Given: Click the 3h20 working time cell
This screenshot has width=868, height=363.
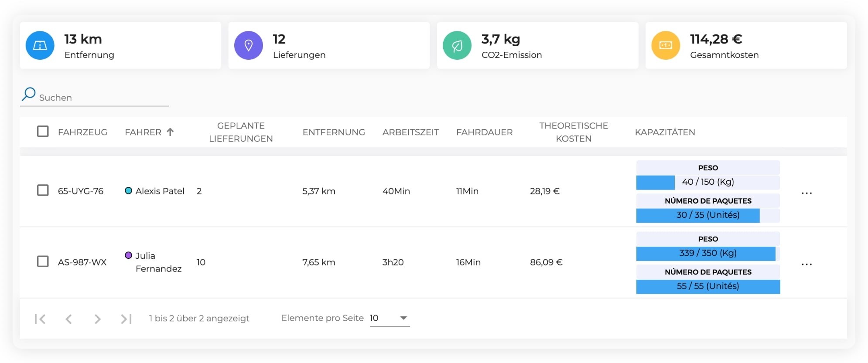Looking at the screenshot, I should [x=393, y=262].
